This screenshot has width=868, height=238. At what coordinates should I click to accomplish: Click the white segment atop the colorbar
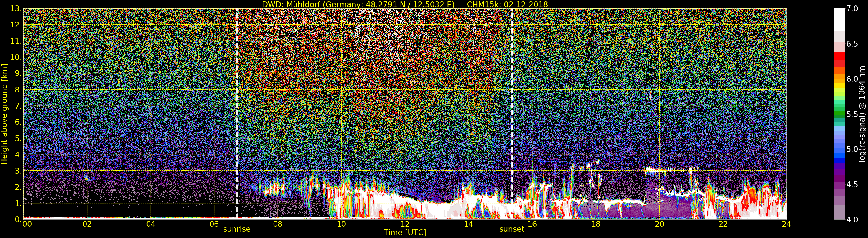[839, 20]
